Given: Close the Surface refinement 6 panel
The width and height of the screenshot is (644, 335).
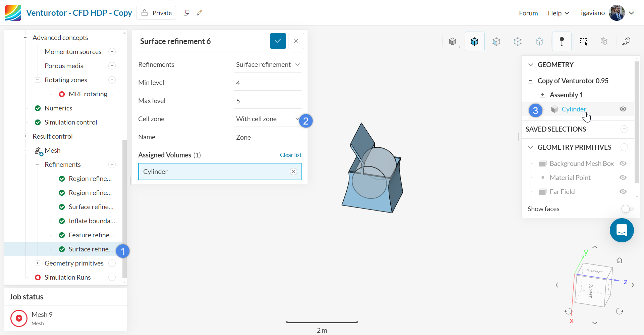Looking at the screenshot, I should pyautogui.click(x=296, y=41).
